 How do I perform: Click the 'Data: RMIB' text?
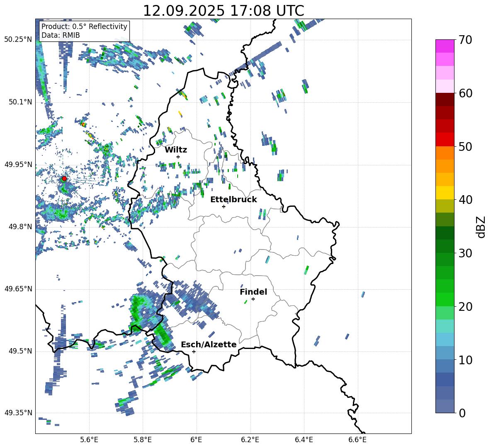point(61,35)
